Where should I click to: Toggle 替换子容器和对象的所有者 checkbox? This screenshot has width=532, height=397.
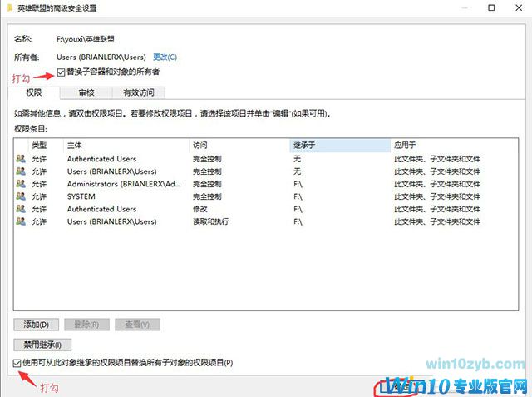pyautogui.click(x=61, y=72)
